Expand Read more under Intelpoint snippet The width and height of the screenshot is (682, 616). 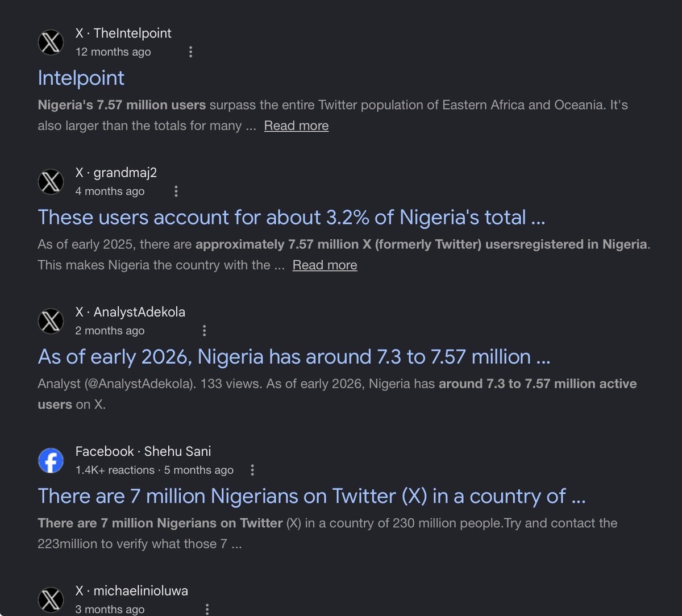pos(296,126)
